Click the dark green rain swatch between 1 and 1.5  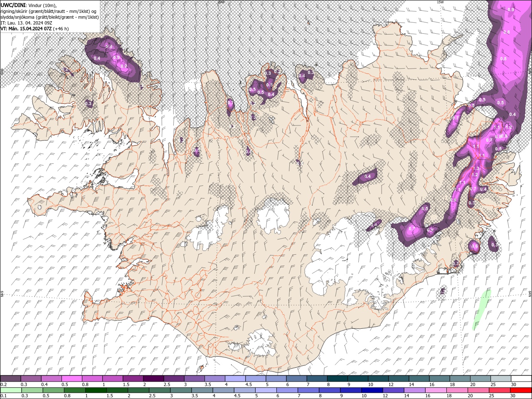[x=96, y=390]
